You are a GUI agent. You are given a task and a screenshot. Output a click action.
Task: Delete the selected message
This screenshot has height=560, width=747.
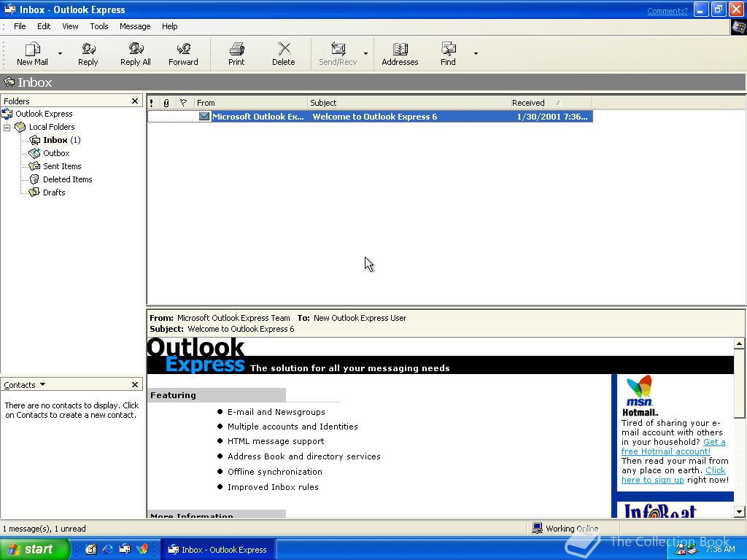point(284,54)
